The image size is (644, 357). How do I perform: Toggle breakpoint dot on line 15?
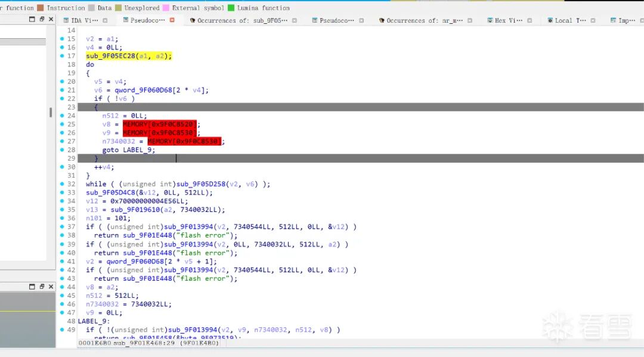(62, 39)
